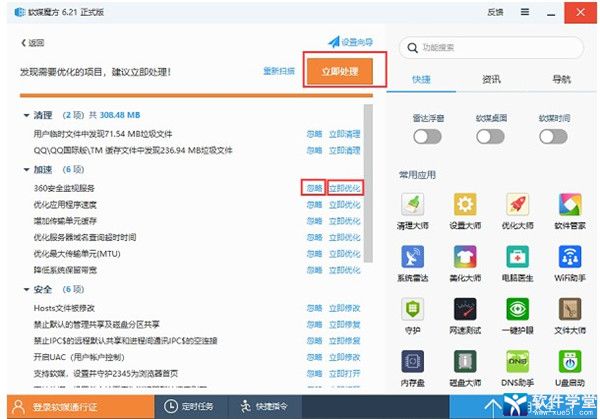The width and height of the screenshot is (600, 419).
Task: Open 美化大师 shirt icon
Action: click(x=465, y=256)
